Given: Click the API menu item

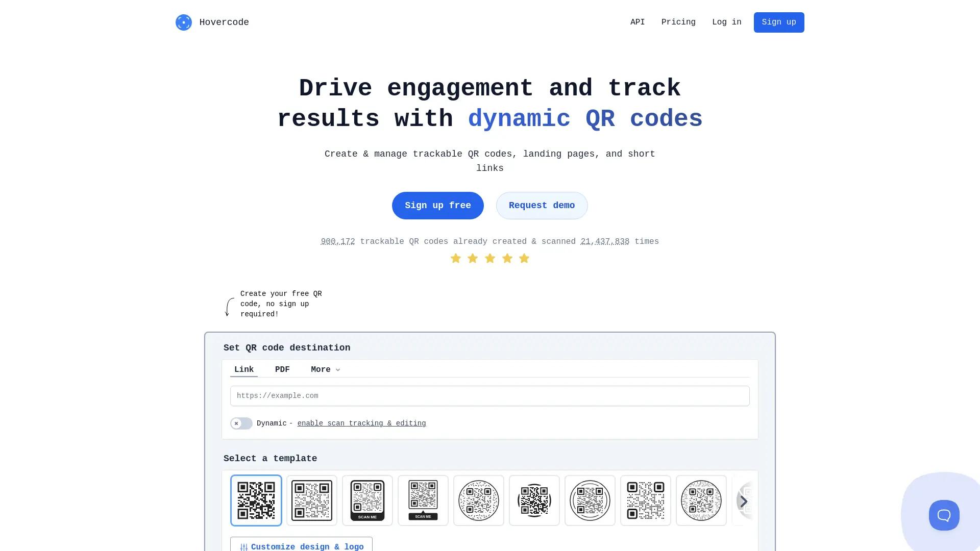Looking at the screenshot, I should 637,22.
